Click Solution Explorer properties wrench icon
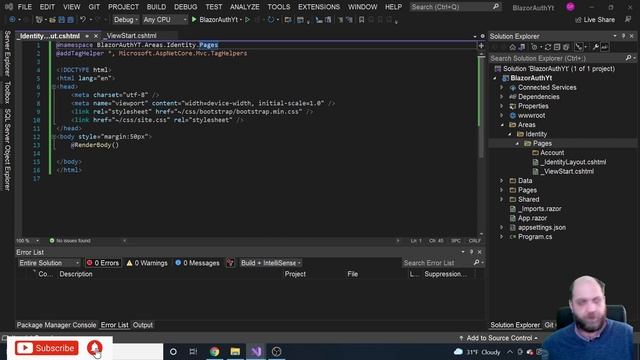The width and height of the screenshot is (640, 360). (x=596, y=47)
